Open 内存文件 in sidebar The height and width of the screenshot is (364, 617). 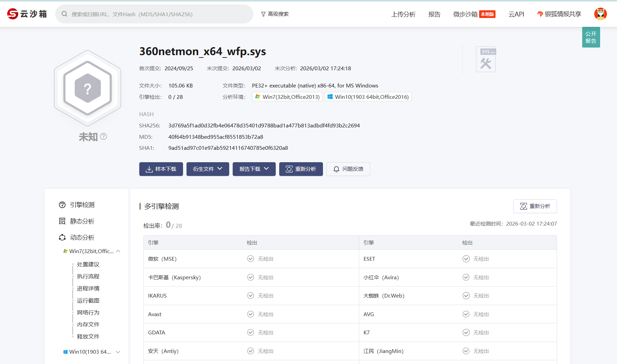point(88,324)
